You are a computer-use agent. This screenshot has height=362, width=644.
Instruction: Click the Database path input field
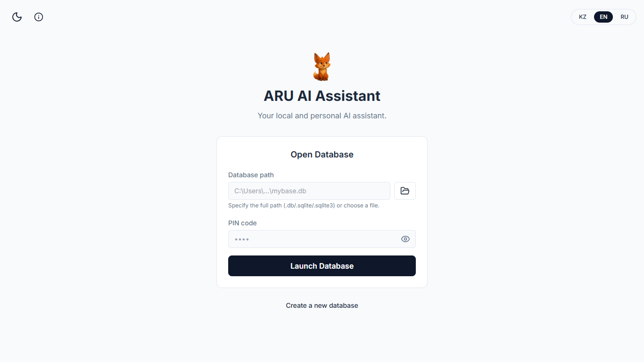pyautogui.click(x=309, y=191)
